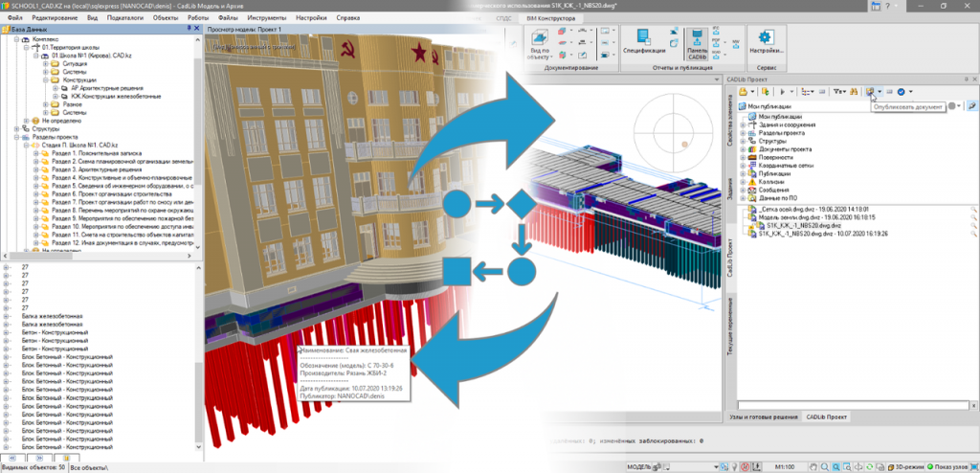
Task: Select the Данные по ПО tree item
Action: [778, 197]
